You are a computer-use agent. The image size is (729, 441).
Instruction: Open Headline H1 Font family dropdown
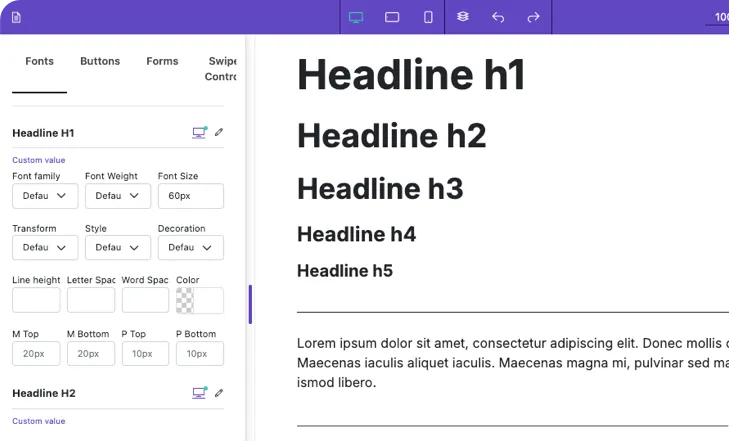(x=45, y=196)
